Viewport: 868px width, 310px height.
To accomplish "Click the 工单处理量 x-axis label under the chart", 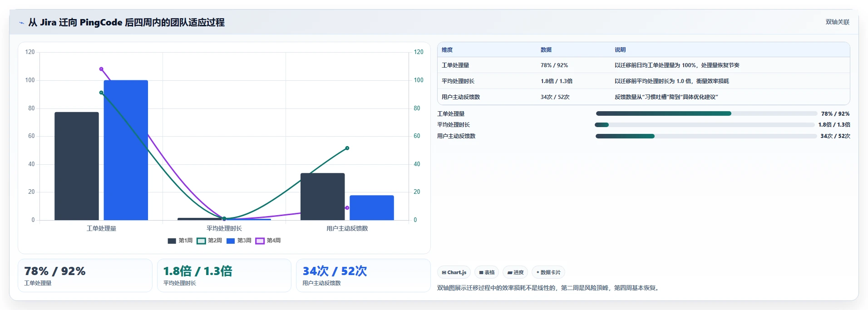I will click(x=101, y=228).
